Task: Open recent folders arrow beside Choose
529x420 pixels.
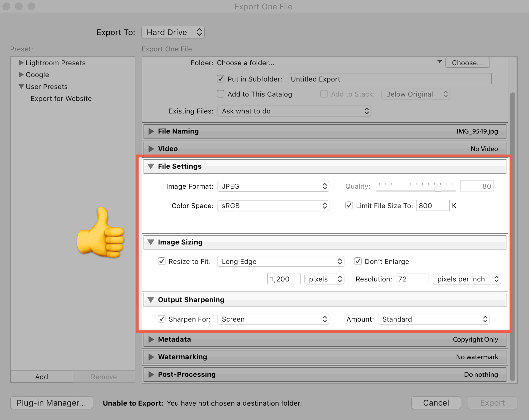Action: point(440,62)
